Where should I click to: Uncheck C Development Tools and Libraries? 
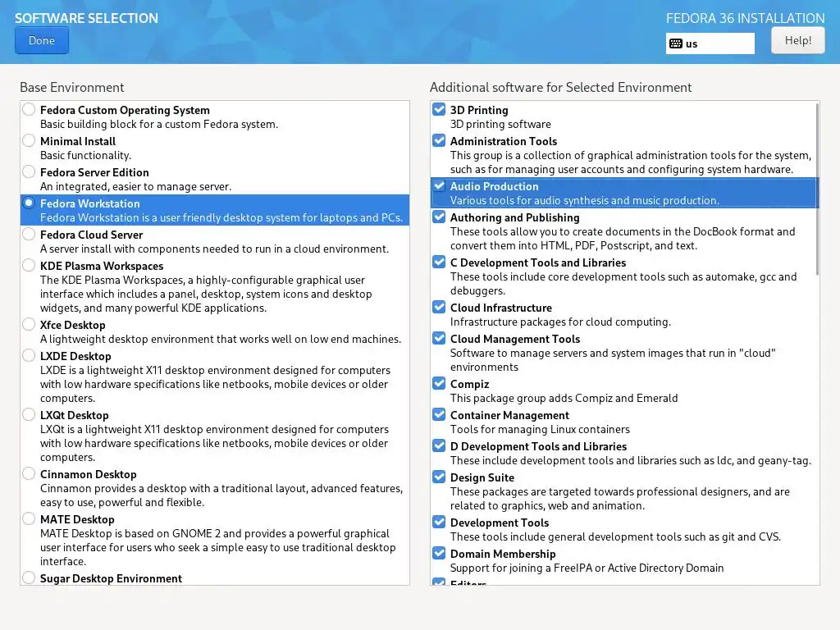pos(439,262)
